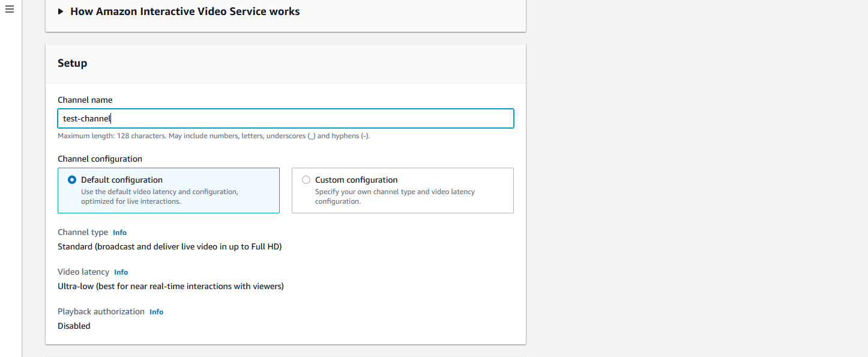
Task: Enable Default configuration for the channel
Action: point(71,179)
